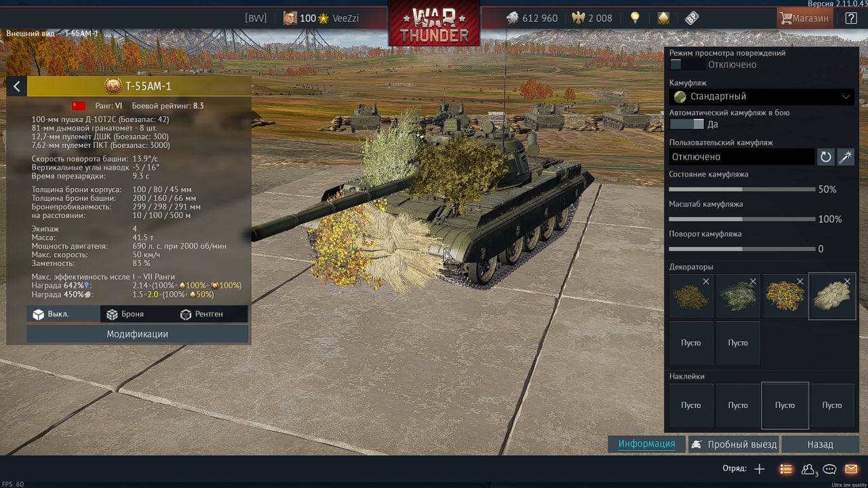Toggle damage view mode switch
The width and height of the screenshot is (868, 488).
(686, 64)
